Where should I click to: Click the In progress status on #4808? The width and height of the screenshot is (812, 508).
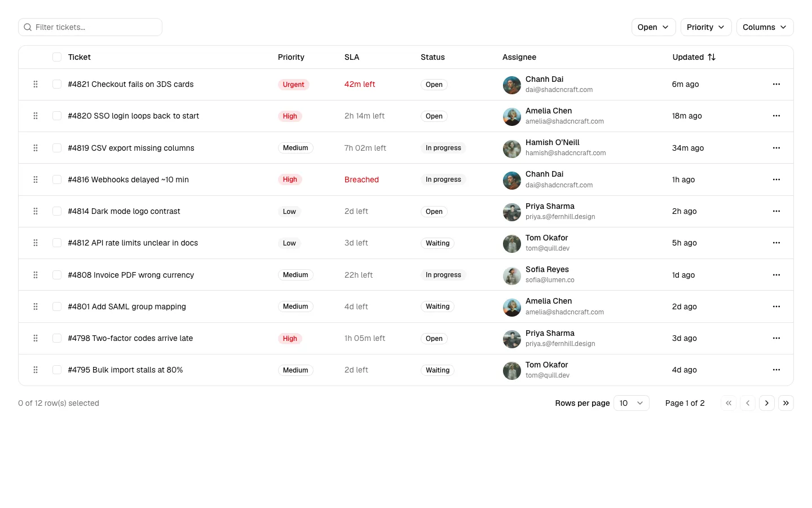click(443, 275)
